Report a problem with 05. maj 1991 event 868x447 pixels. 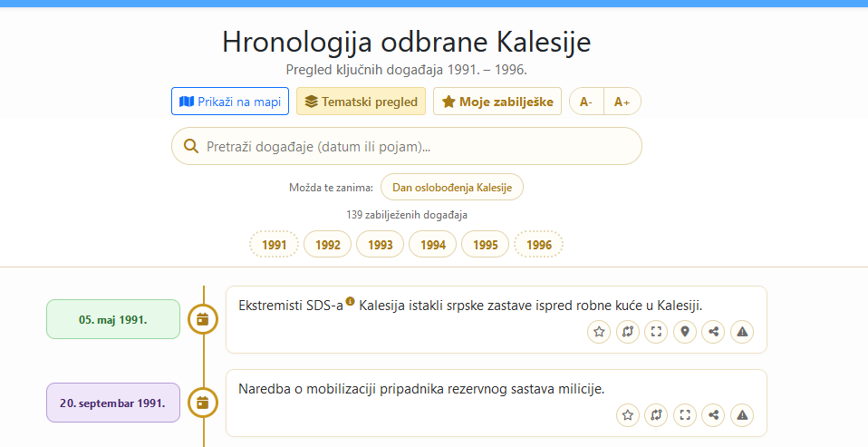[x=742, y=332]
